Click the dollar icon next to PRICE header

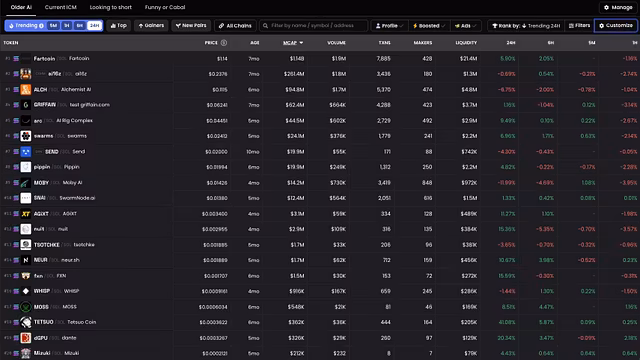click(224, 43)
